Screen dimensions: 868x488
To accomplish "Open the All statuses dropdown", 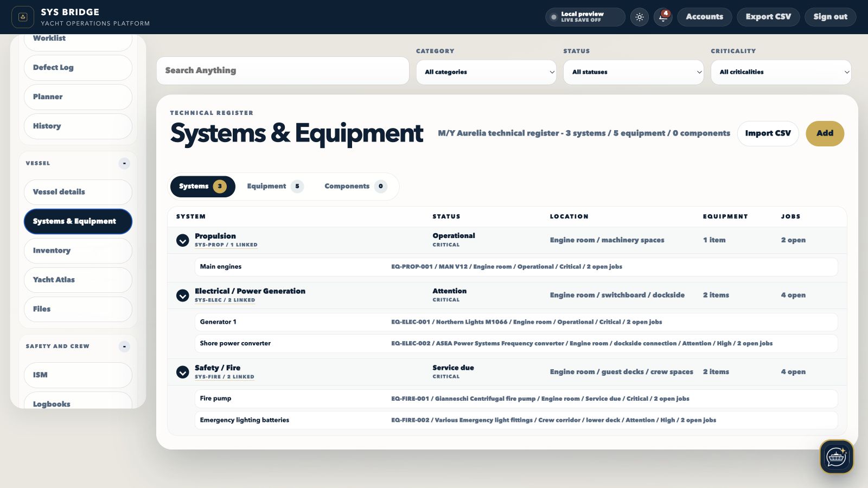I will pos(634,72).
